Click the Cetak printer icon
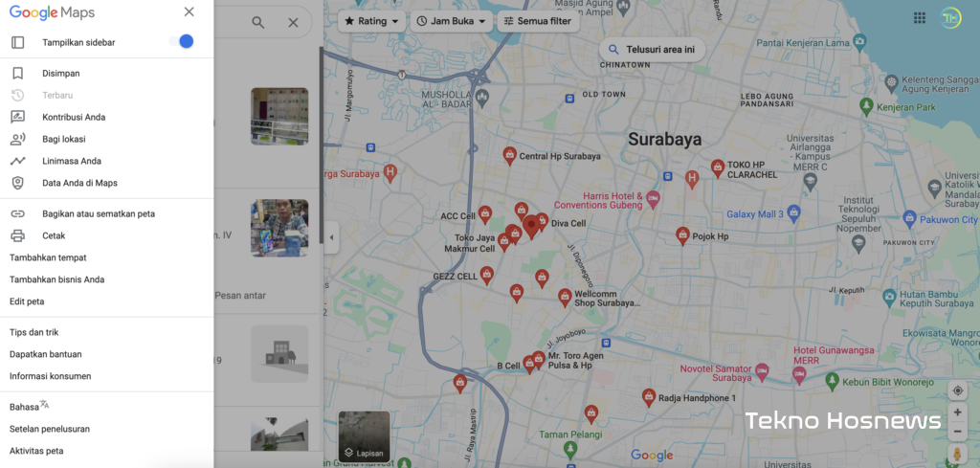Image resolution: width=980 pixels, height=468 pixels. tap(17, 235)
